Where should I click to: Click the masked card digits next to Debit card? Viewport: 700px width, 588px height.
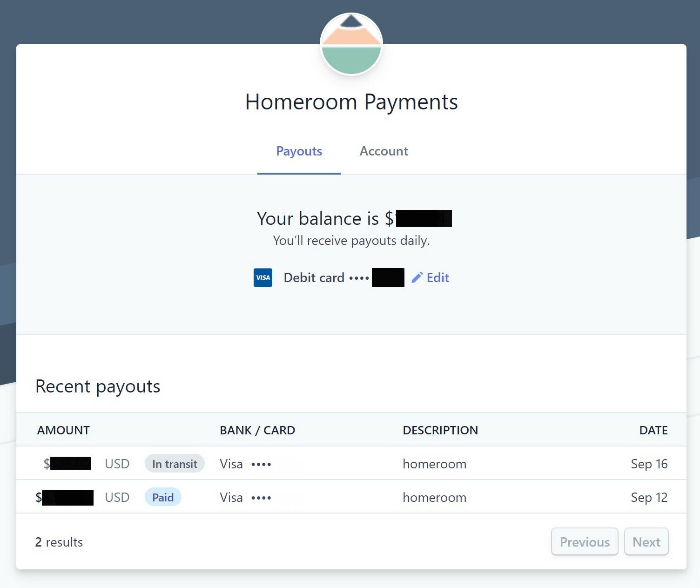coord(388,277)
